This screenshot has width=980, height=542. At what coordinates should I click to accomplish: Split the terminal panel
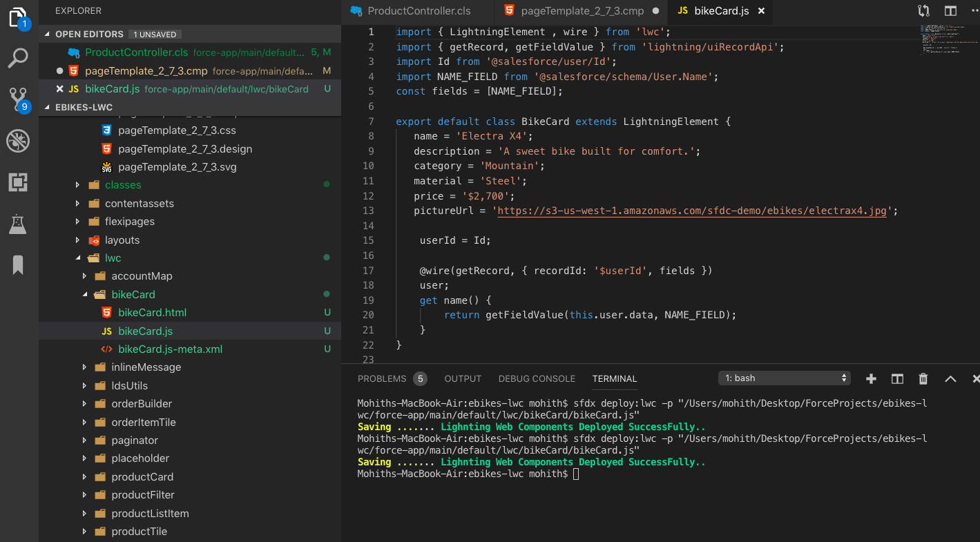pyautogui.click(x=897, y=378)
